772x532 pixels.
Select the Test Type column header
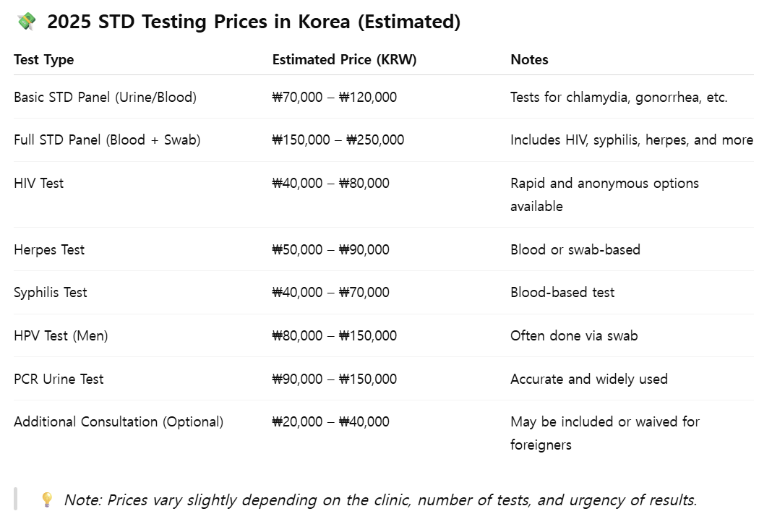[44, 59]
